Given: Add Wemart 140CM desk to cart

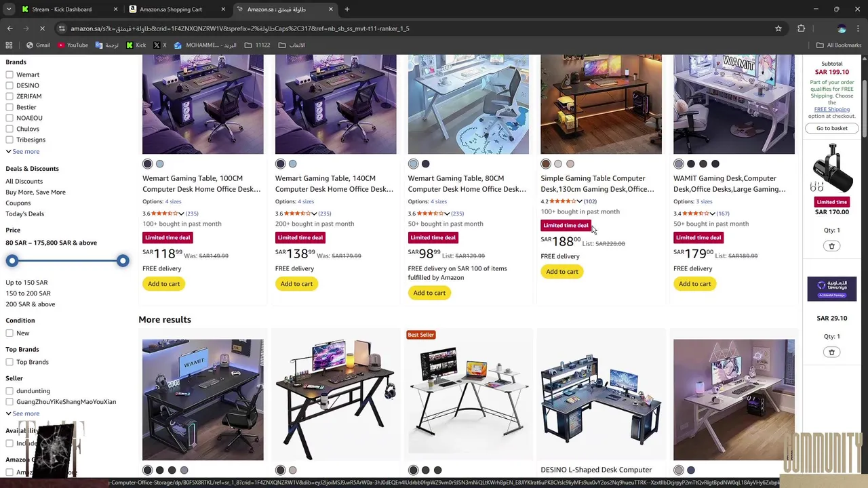Looking at the screenshot, I should pos(296,284).
